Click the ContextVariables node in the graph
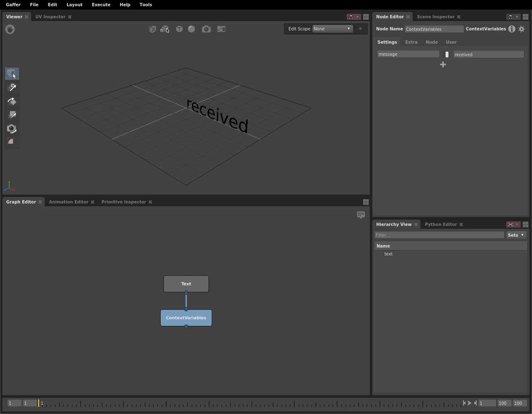The width and height of the screenshot is (532, 414). [x=186, y=318]
